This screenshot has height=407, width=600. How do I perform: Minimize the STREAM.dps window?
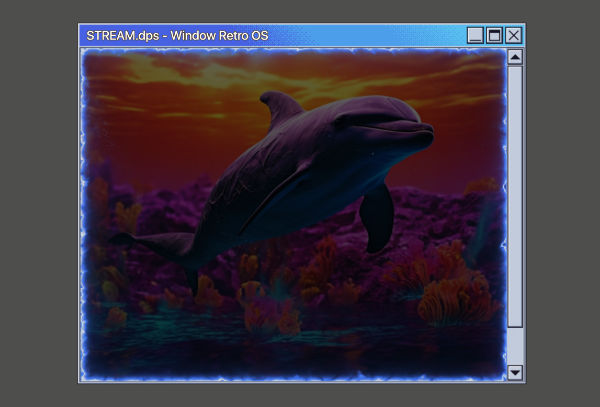click(475, 36)
